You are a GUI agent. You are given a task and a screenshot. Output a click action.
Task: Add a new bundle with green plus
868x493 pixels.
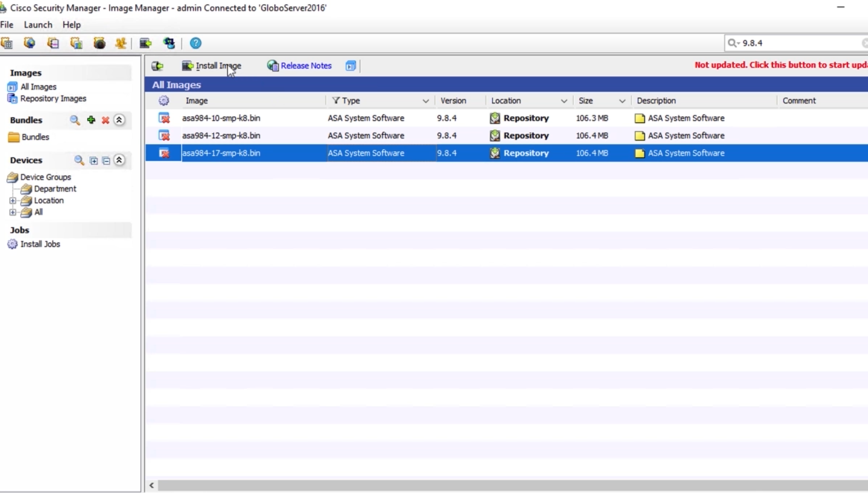pyautogui.click(x=91, y=120)
